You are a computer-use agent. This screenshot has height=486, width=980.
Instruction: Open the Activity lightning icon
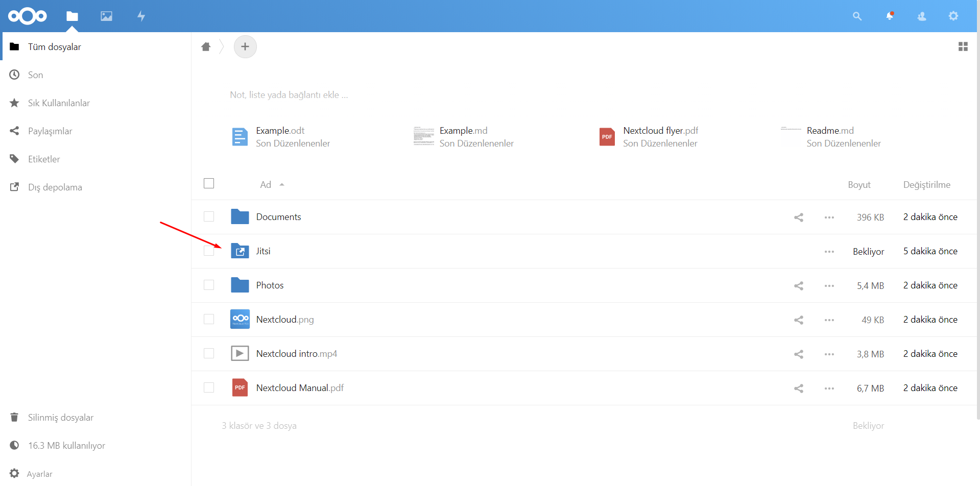pos(141,16)
